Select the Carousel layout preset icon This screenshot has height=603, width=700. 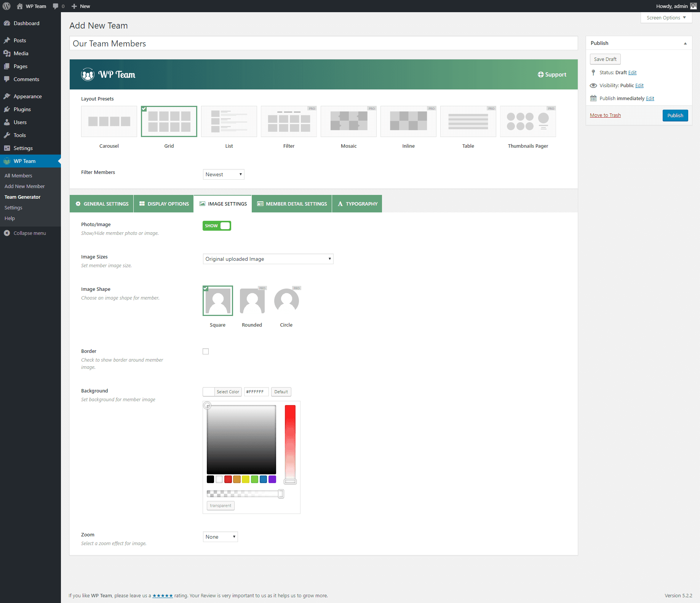(x=109, y=121)
